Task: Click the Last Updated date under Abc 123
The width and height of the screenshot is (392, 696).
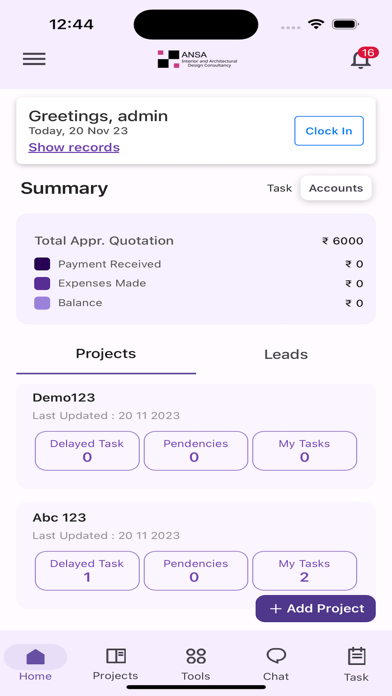Action: (106, 536)
